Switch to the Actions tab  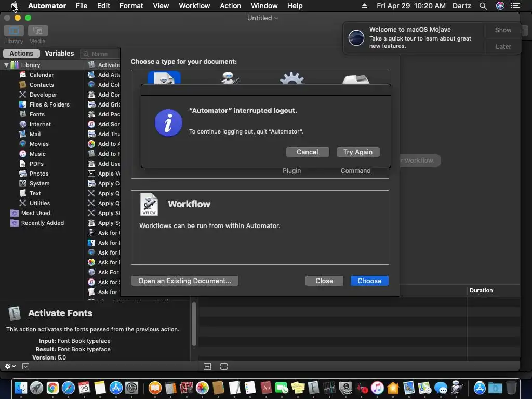point(21,54)
